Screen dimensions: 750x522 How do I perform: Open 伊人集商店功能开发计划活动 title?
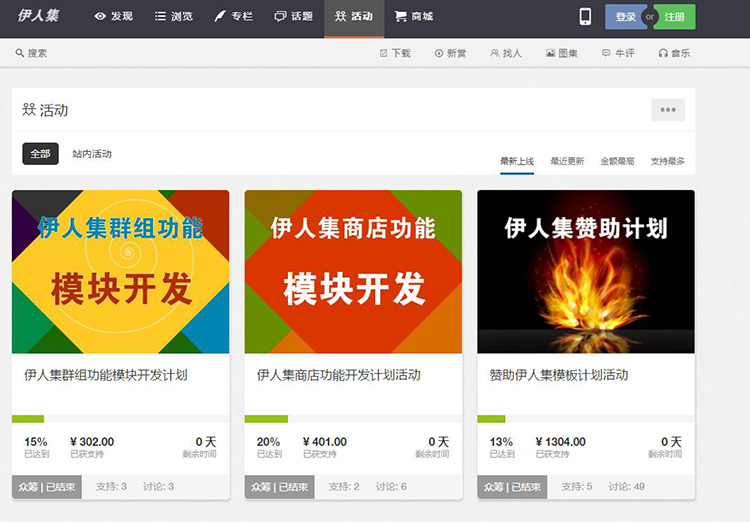tap(339, 375)
